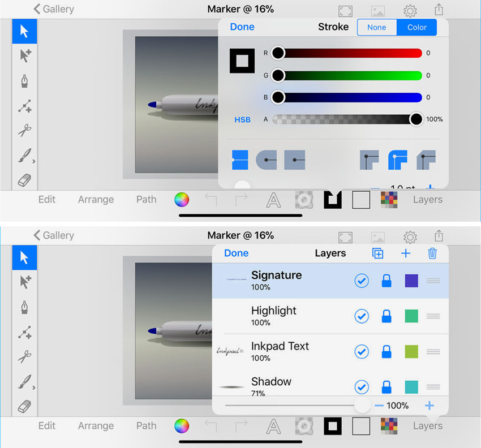Select the round corner join style
The height and width of the screenshot is (448, 481).
pyautogui.click(x=398, y=160)
